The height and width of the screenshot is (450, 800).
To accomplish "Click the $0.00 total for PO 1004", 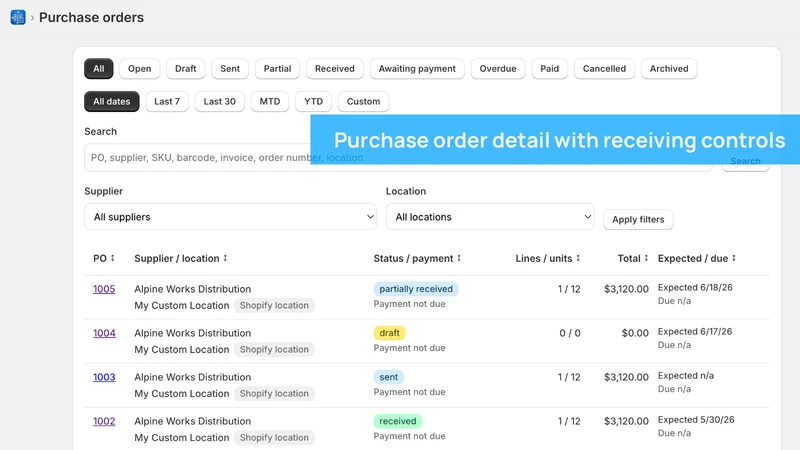I will click(635, 333).
